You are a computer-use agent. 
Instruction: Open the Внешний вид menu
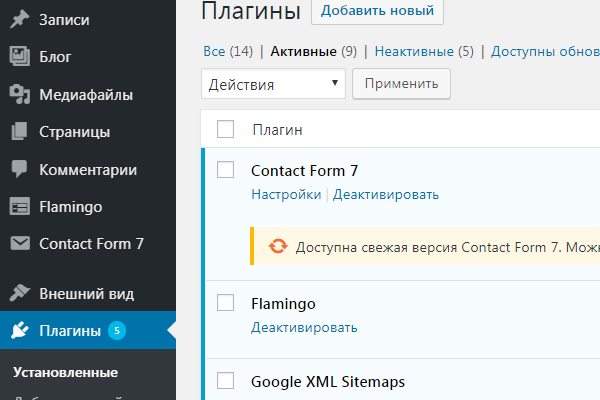click(x=88, y=294)
